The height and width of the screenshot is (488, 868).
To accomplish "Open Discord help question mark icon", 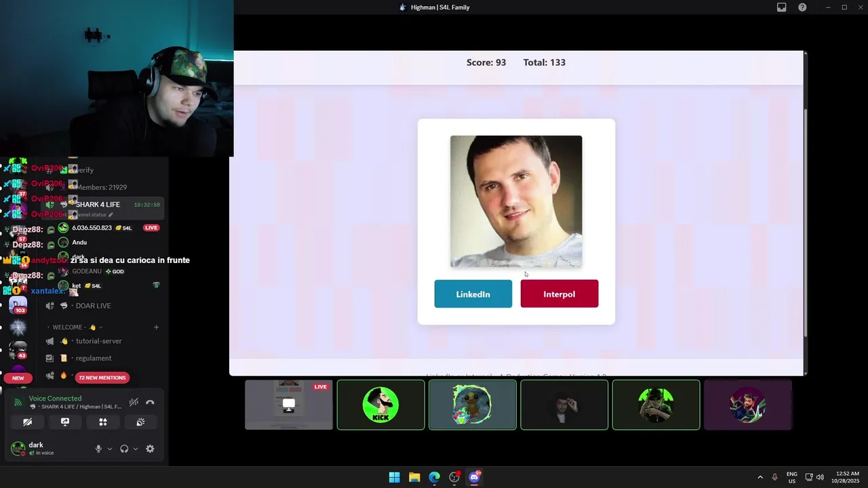I will 802,7.
